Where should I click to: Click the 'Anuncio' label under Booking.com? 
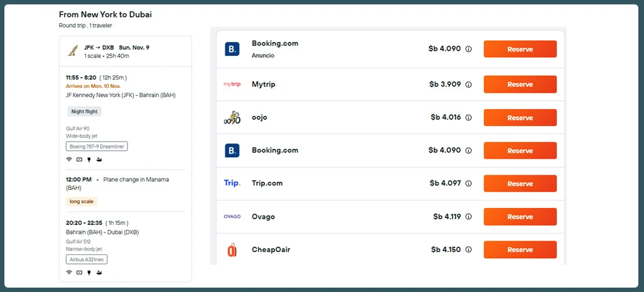263,55
